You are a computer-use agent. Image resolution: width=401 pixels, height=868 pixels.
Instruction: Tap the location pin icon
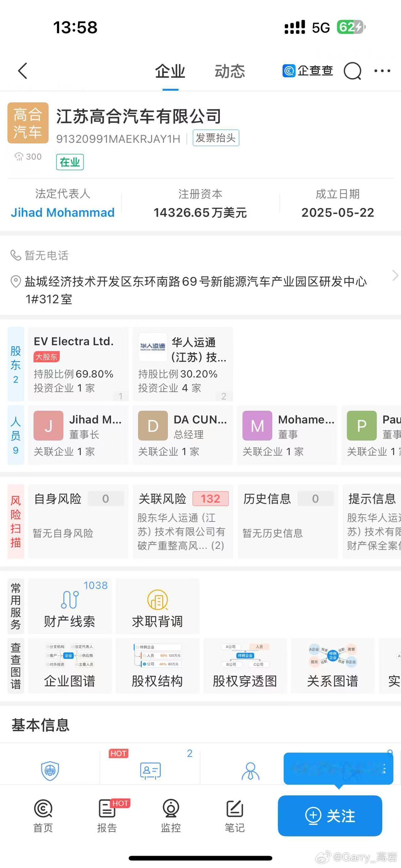coord(16,281)
